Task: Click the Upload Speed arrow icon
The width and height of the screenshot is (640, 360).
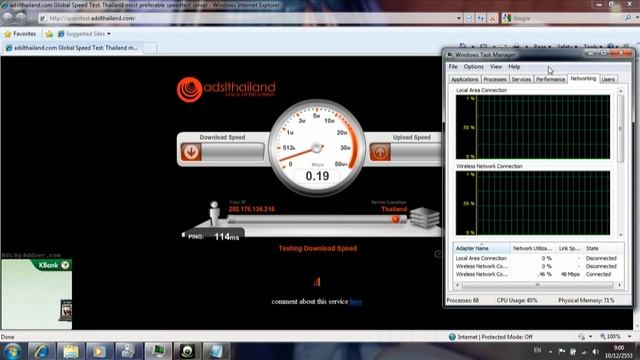Action: click(x=380, y=152)
